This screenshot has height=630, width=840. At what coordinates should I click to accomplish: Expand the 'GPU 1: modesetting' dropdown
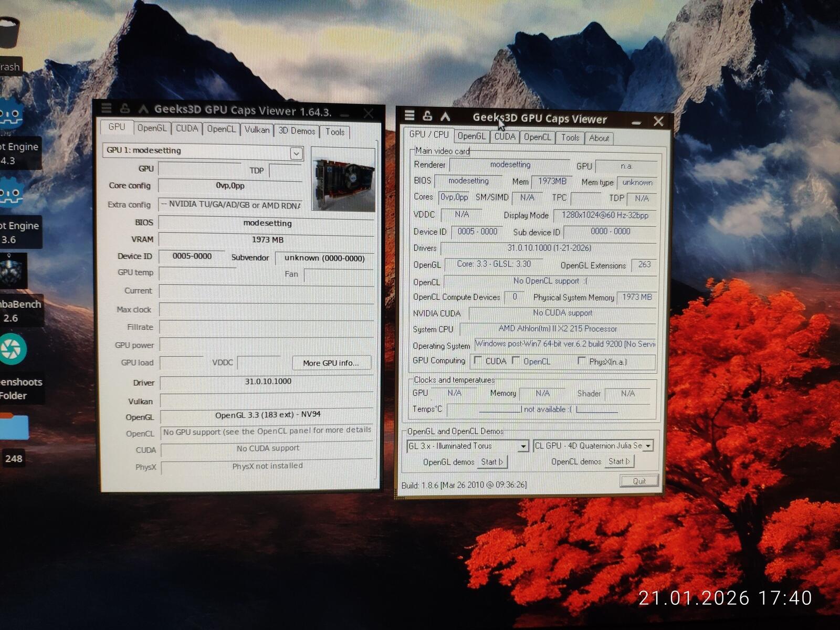[x=296, y=153]
